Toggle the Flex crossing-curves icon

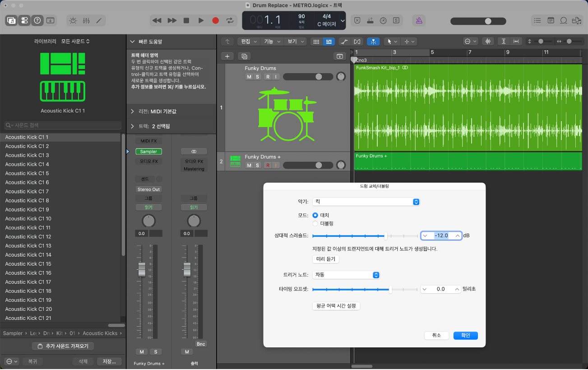357,42
